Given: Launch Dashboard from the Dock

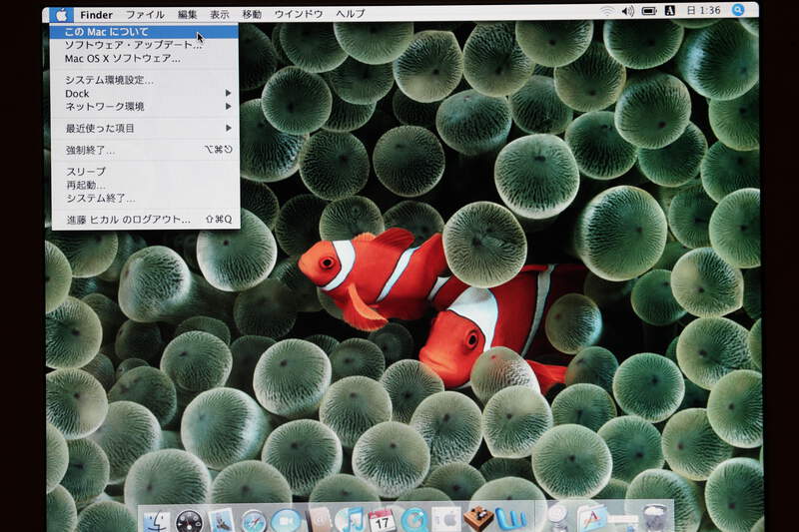Looking at the screenshot, I should click(x=189, y=521).
